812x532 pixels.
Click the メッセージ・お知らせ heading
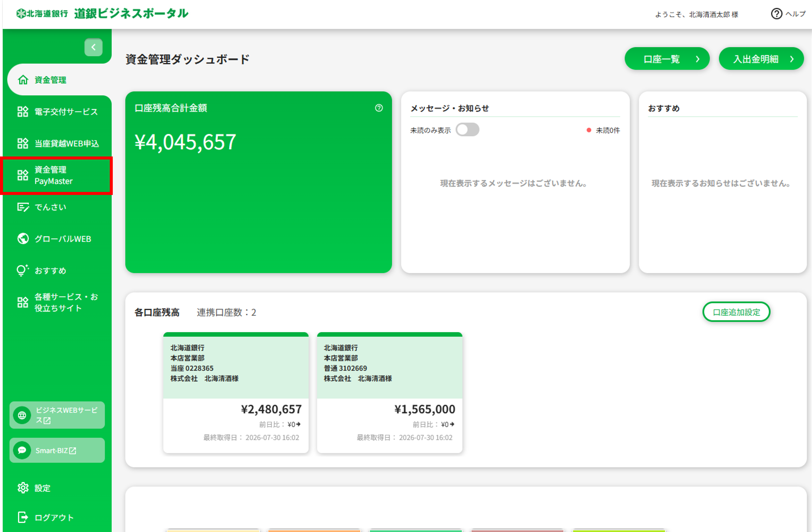pos(449,108)
